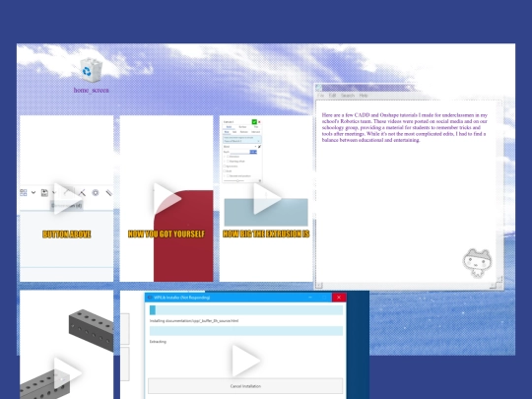Click the lower extracting progress bar
The width and height of the screenshot is (532, 399).
(246, 331)
